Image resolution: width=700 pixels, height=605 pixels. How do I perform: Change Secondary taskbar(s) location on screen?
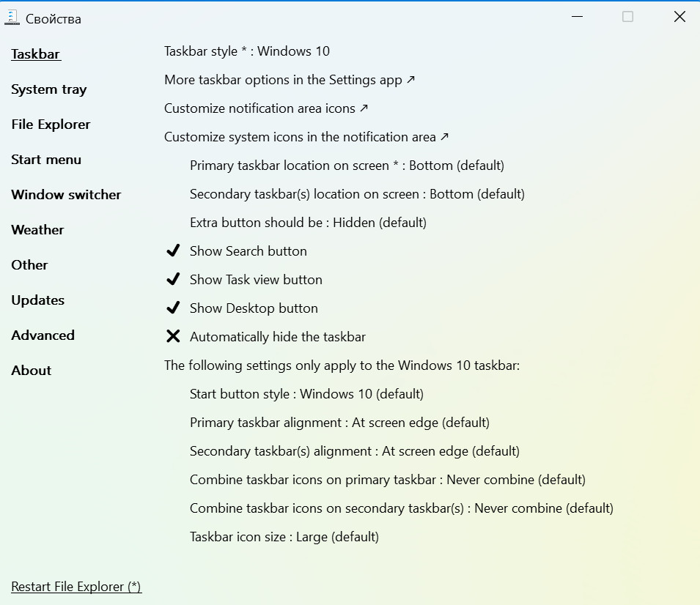point(357,194)
